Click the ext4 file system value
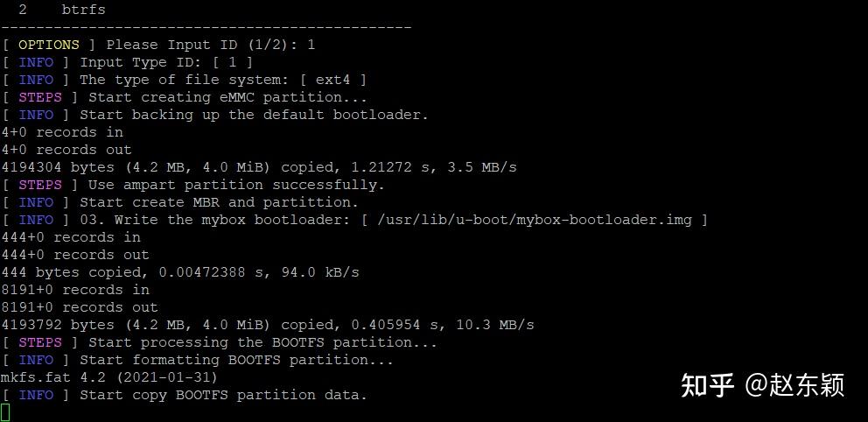This screenshot has height=422, width=868. click(x=332, y=81)
